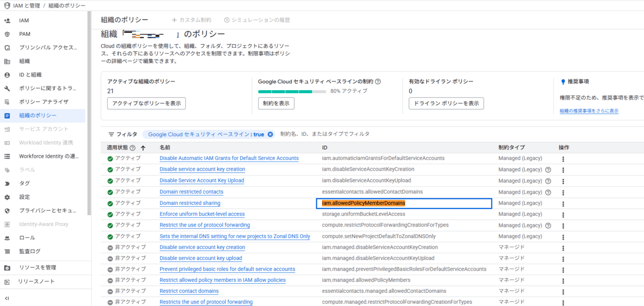Open Domain restricted contacts policy
This screenshot has width=644, height=306.
click(191, 192)
